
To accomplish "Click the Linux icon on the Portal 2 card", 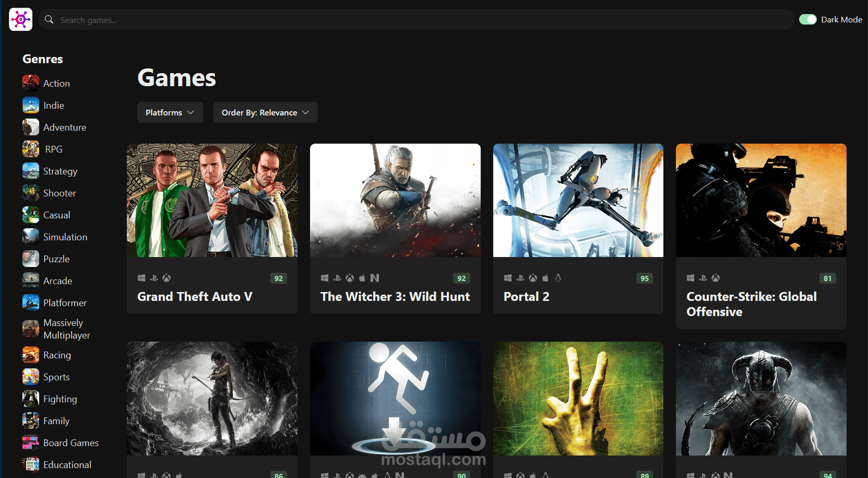I will [x=558, y=278].
